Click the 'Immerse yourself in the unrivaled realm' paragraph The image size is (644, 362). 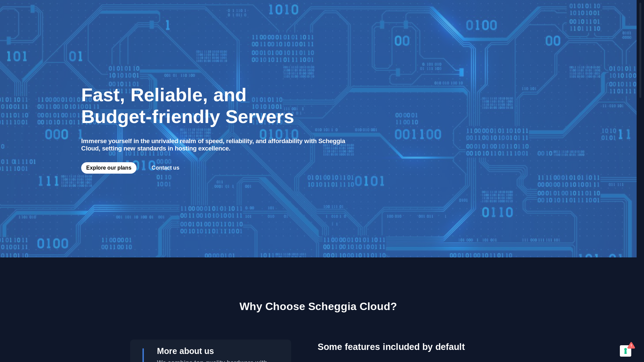213,145
